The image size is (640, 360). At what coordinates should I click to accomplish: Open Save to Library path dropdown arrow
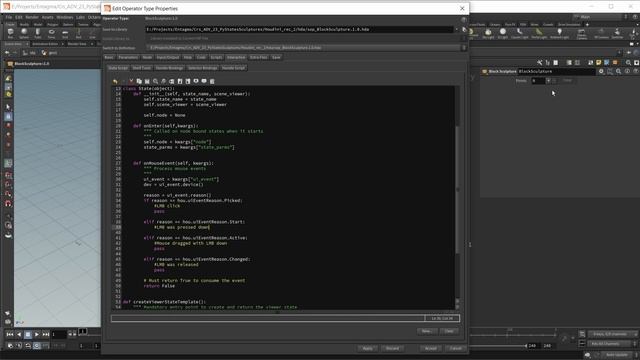[x=456, y=29]
